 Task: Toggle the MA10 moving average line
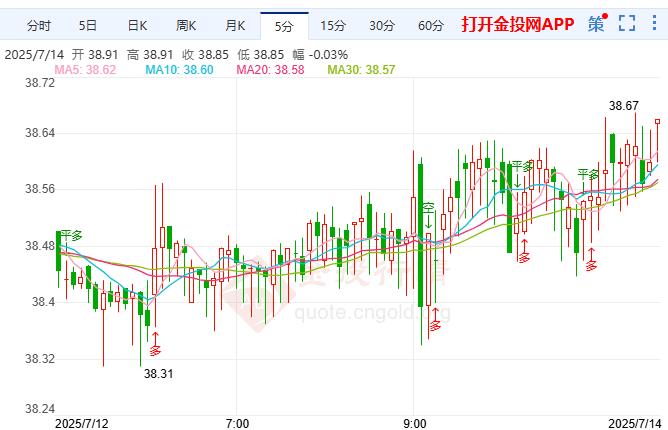178,69
